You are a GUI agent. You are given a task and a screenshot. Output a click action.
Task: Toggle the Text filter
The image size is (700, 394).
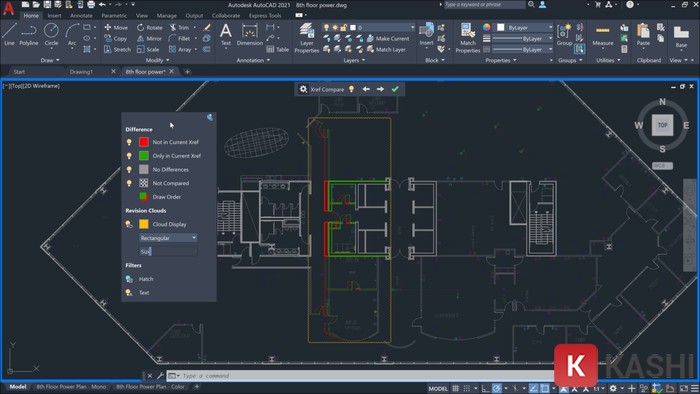[x=129, y=293]
